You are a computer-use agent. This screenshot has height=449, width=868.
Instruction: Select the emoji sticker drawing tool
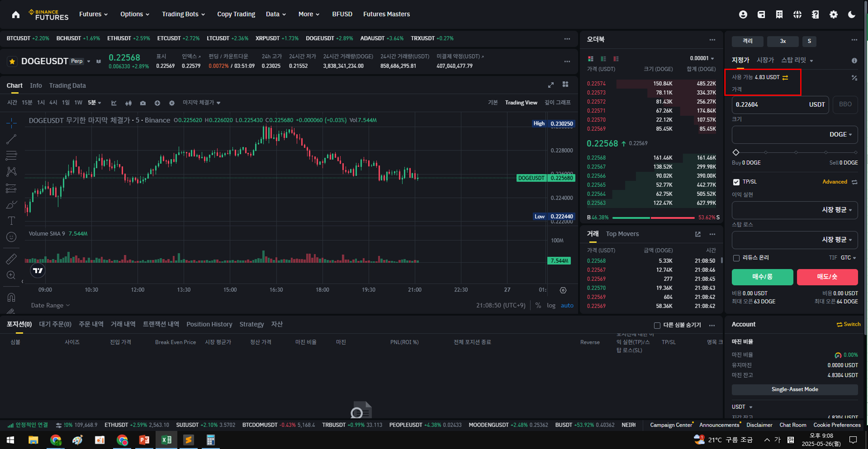click(11, 237)
